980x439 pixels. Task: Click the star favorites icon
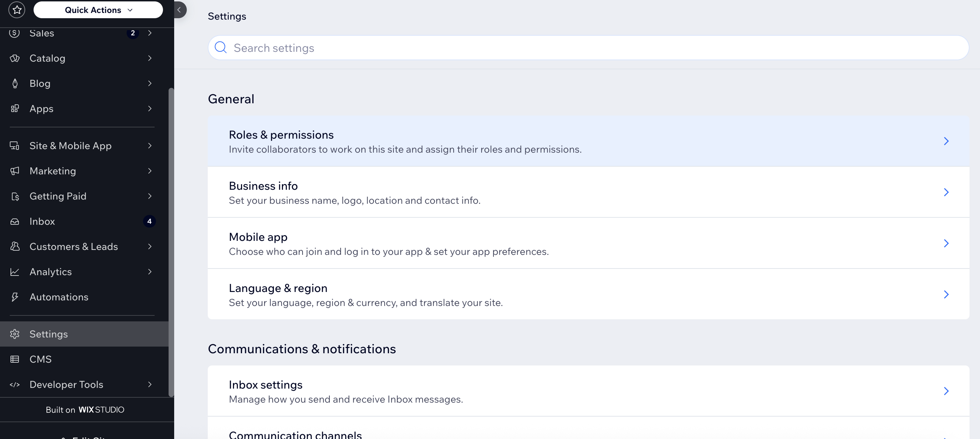[x=17, y=10]
